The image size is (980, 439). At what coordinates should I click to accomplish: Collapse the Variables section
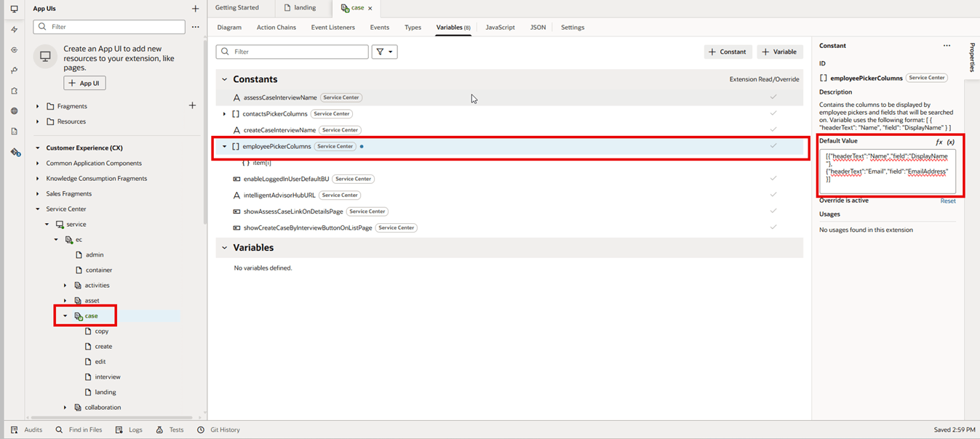tap(224, 248)
